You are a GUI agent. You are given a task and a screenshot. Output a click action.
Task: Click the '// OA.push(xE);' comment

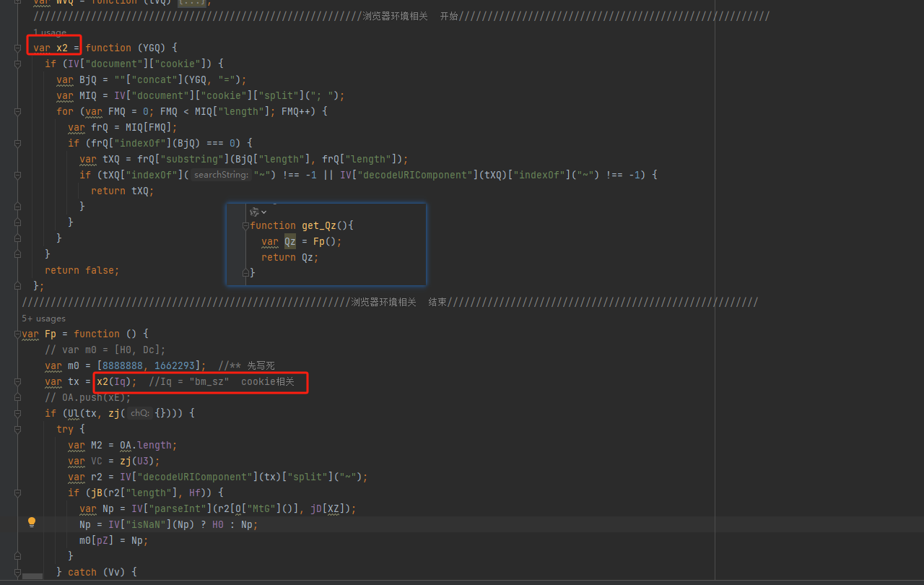click(x=88, y=397)
